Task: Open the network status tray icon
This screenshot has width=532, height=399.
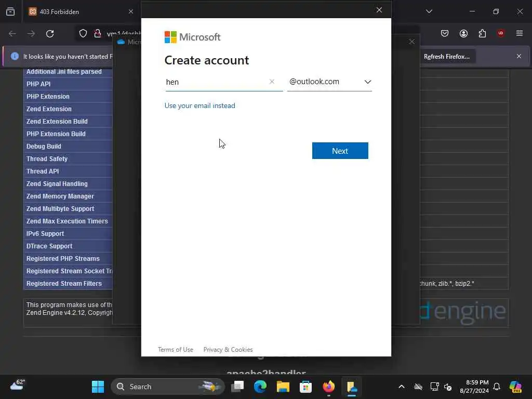Action: pos(434,387)
